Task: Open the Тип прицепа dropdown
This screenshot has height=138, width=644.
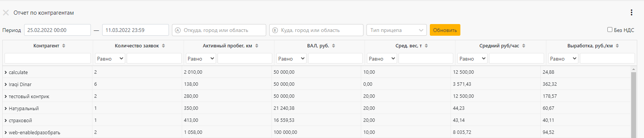Action: (x=397, y=30)
